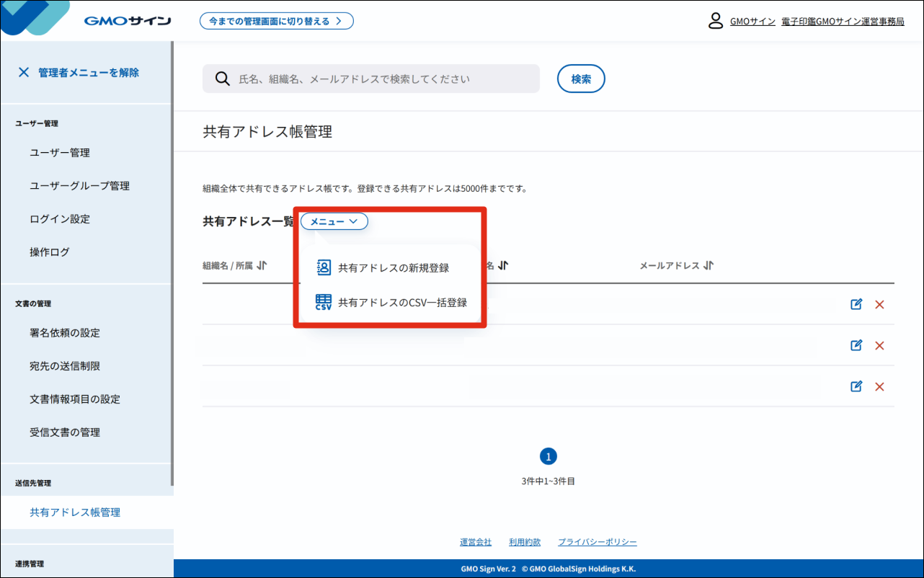
Task: Click the 検索 button
Action: click(581, 79)
